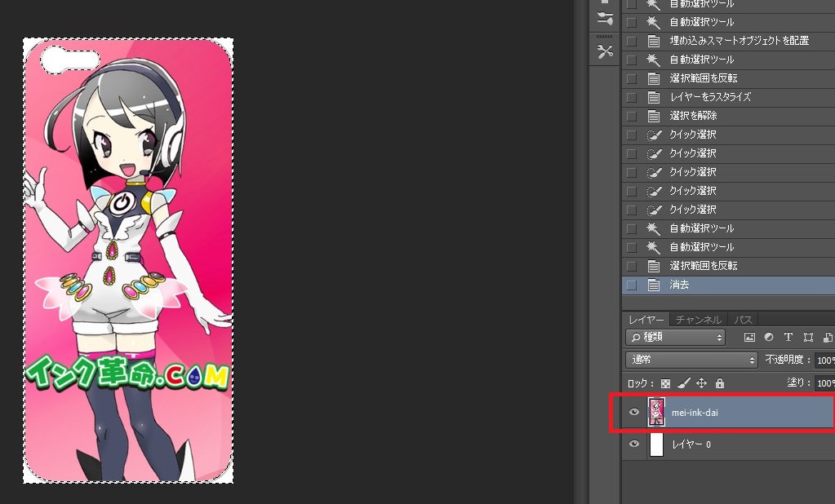The width and height of the screenshot is (835, 504).
Task: Select the mei-ink-dai layer thumbnail
Action: click(x=656, y=412)
